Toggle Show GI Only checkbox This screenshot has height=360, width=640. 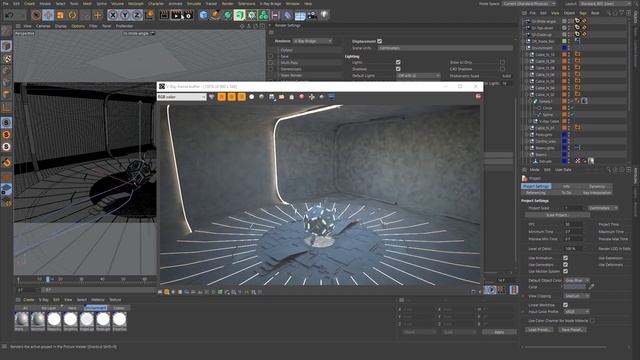(502, 62)
